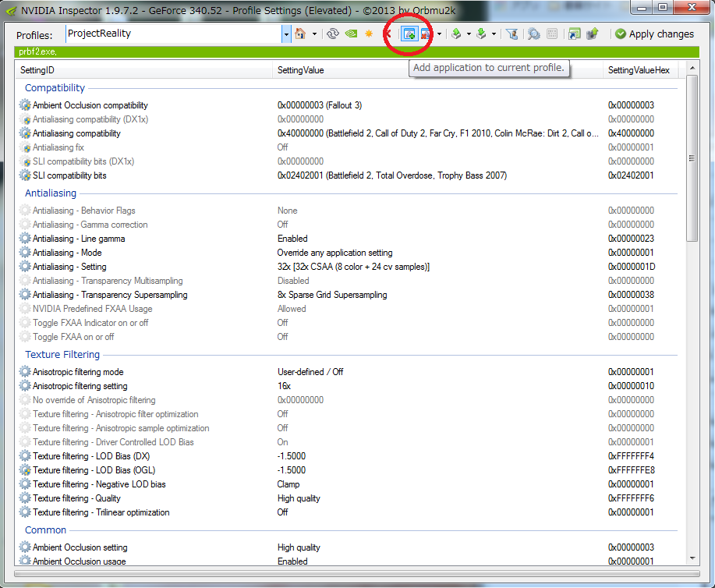
Task: Click the green NVIDIA logo toolbar icon
Action: tap(351, 34)
